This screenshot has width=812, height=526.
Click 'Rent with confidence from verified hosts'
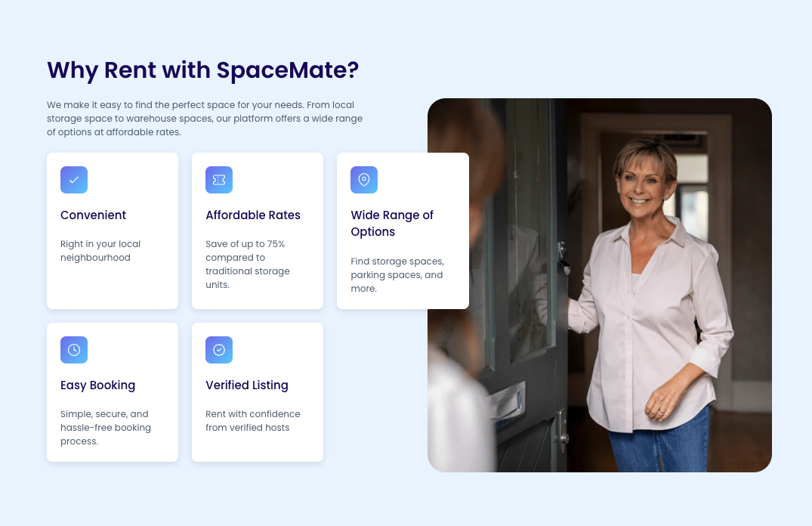click(x=253, y=421)
